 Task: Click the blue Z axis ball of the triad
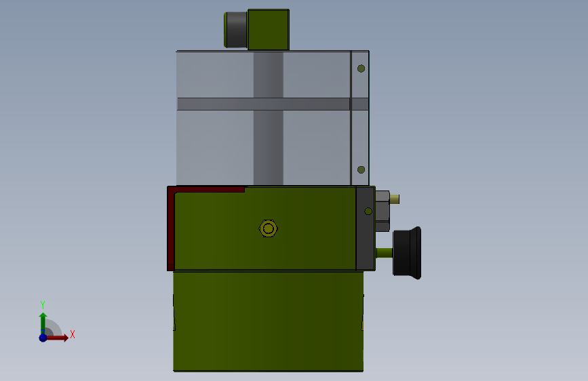pyautogui.click(x=43, y=338)
